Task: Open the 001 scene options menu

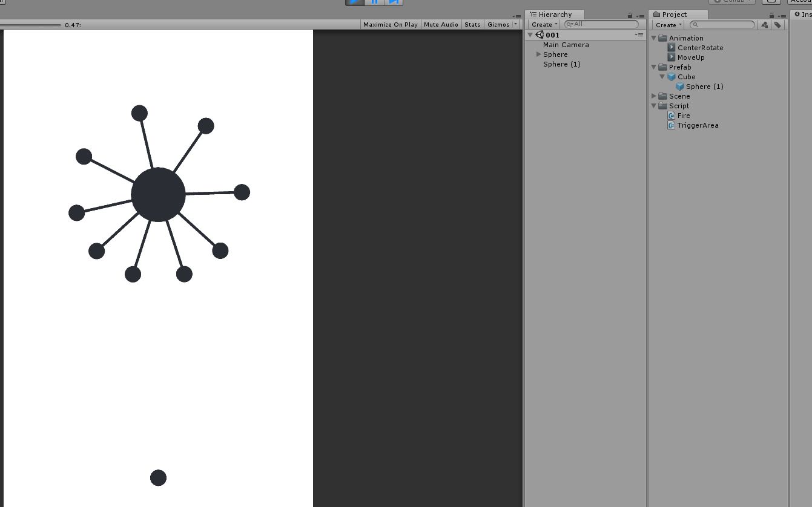Action: [639, 35]
